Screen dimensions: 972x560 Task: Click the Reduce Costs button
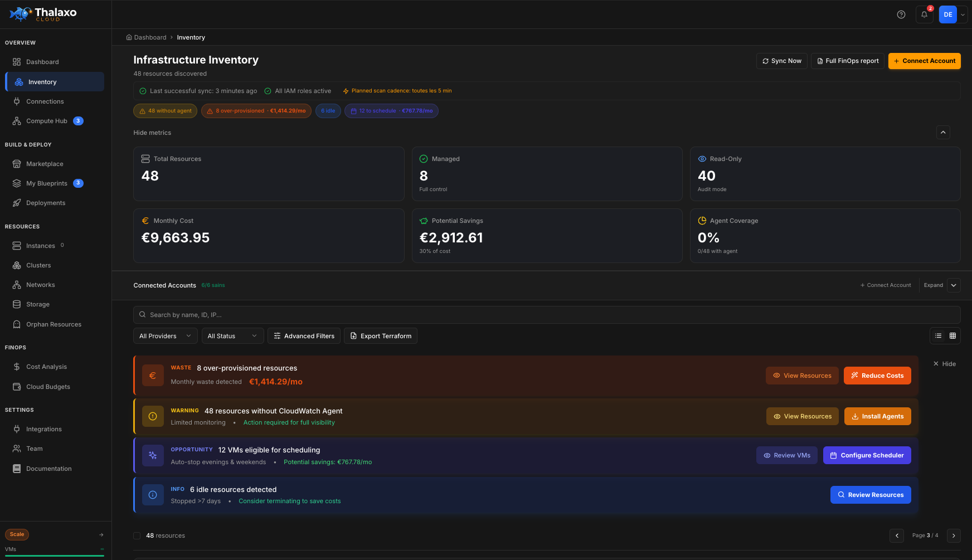coord(877,376)
